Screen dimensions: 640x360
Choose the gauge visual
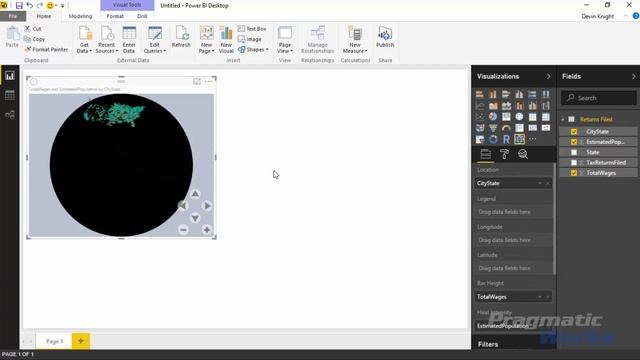(506, 128)
